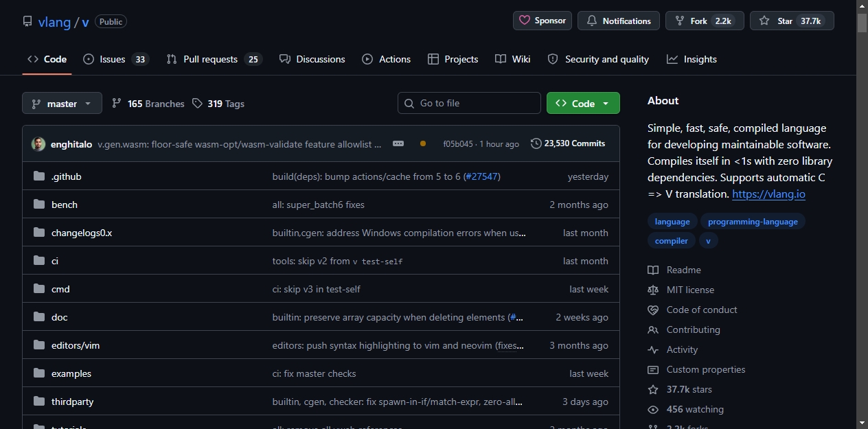This screenshot has height=429, width=868.
Task: Open the Insights tab
Action: coord(692,59)
